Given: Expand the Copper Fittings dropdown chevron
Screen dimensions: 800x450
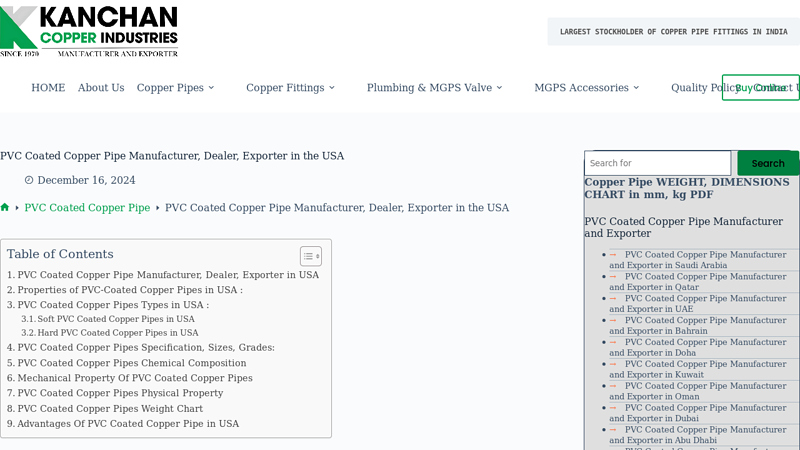Looking at the screenshot, I should click(332, 88).
